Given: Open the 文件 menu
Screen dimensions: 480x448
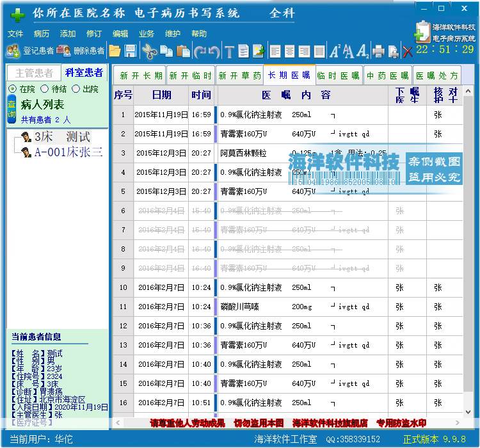Looking at the screenshot, I should [x=15, y=33].
